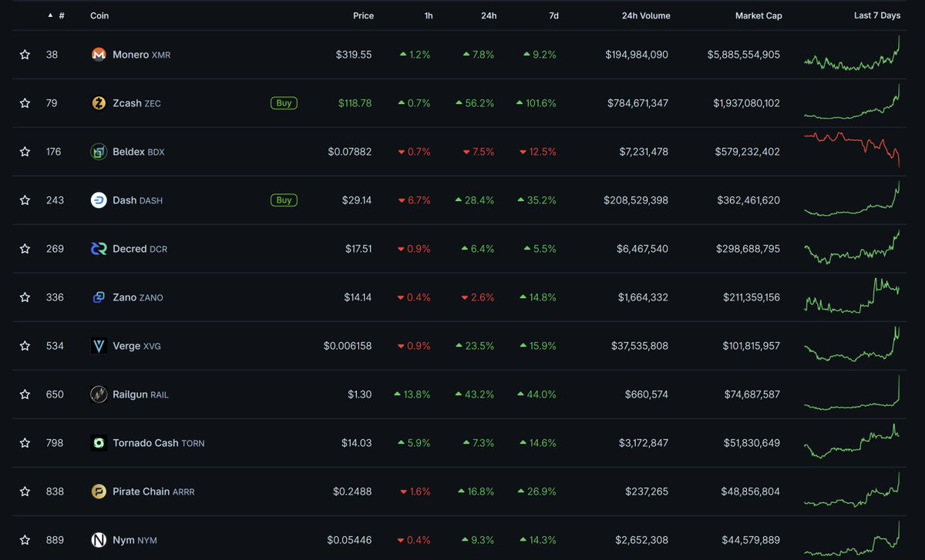Click the Buy button for Zcash
This screenshot has width=925, height=560.
click(284, 103)
